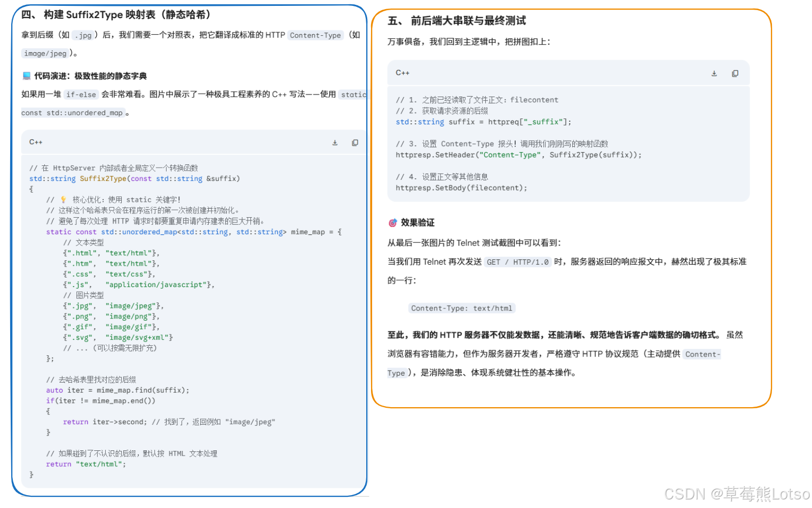Copy the httpresp C++ code block
Viewport: 812px width, 508px height.
(735, 74)
